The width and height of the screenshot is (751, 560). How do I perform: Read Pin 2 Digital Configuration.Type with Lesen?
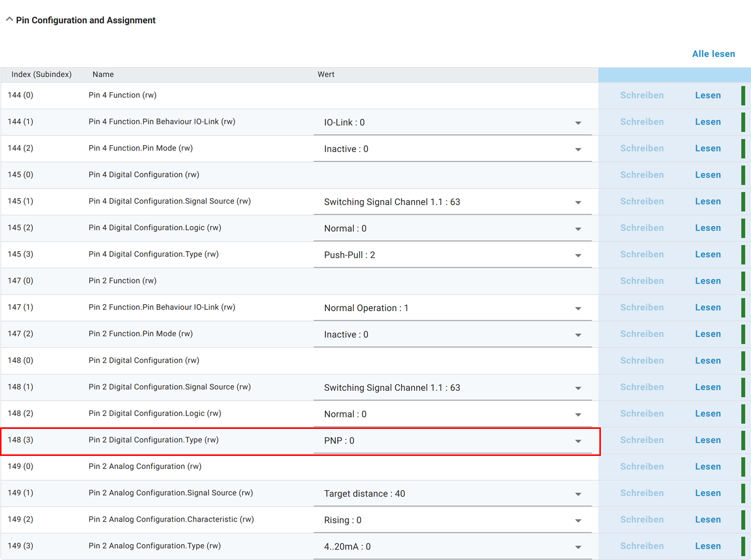point(707,440)
